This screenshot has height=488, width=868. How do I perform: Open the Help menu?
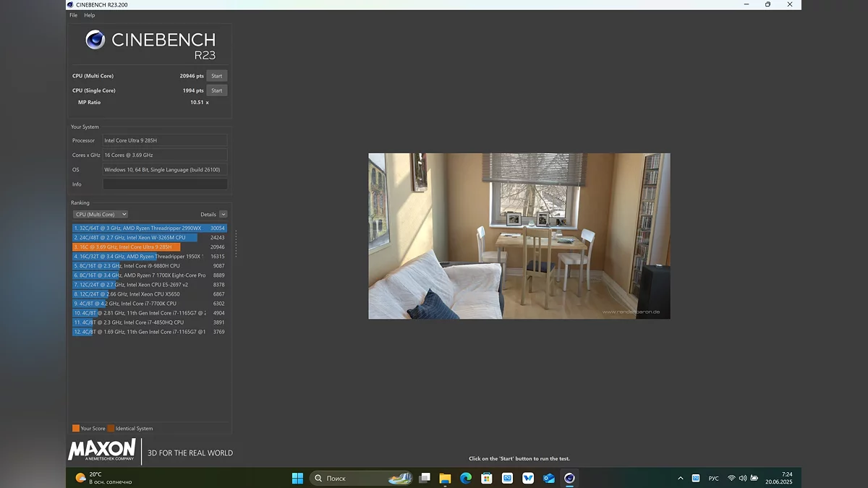point(90,15)
